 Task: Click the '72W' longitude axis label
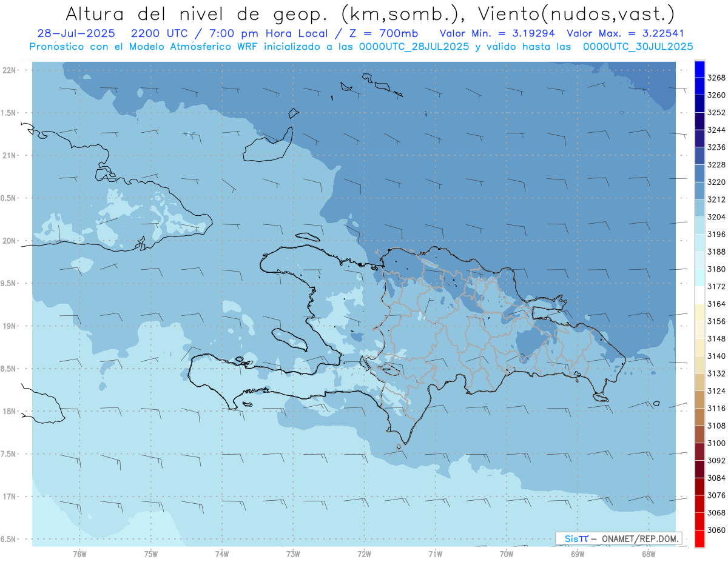click(x=364, y=554)
